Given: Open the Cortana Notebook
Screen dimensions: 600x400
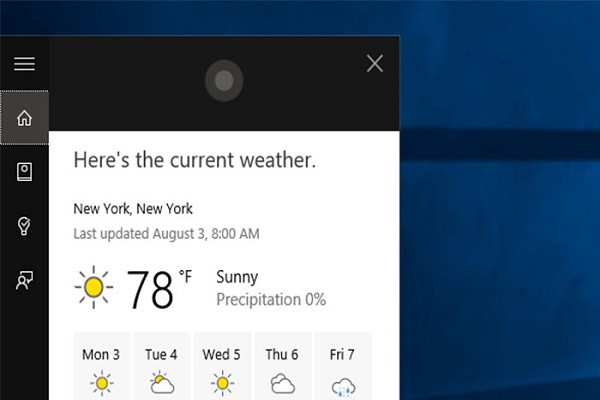Looking at the screenshot, I should point(24,172).
